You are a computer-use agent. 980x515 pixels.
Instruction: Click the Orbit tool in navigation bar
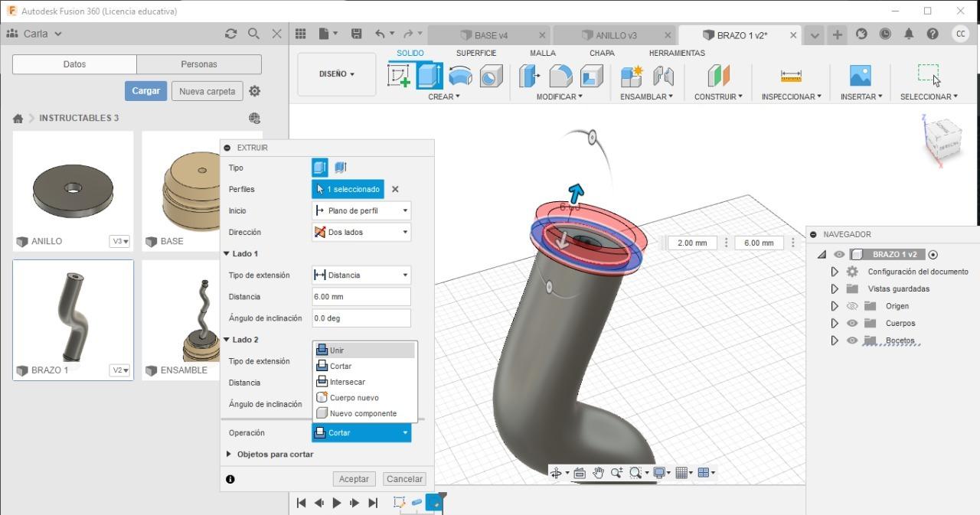pyautogui.click(x=557, y=473)
